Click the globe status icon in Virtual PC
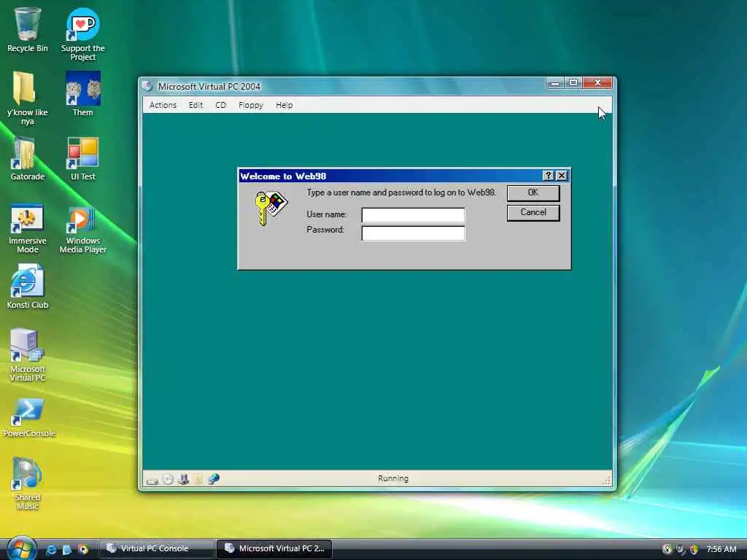Image resolution: width=747 pixels, height=560 pixels. point(214,479)
